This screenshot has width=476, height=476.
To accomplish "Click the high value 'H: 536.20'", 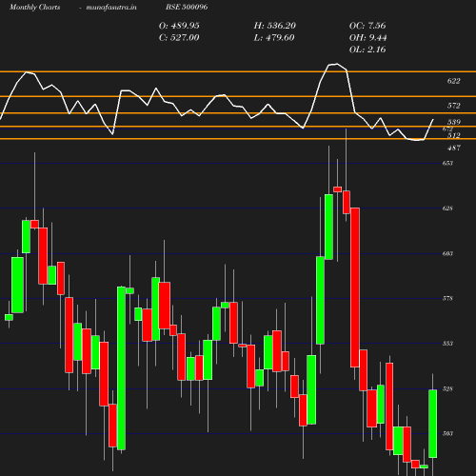I will click(275, 26).
